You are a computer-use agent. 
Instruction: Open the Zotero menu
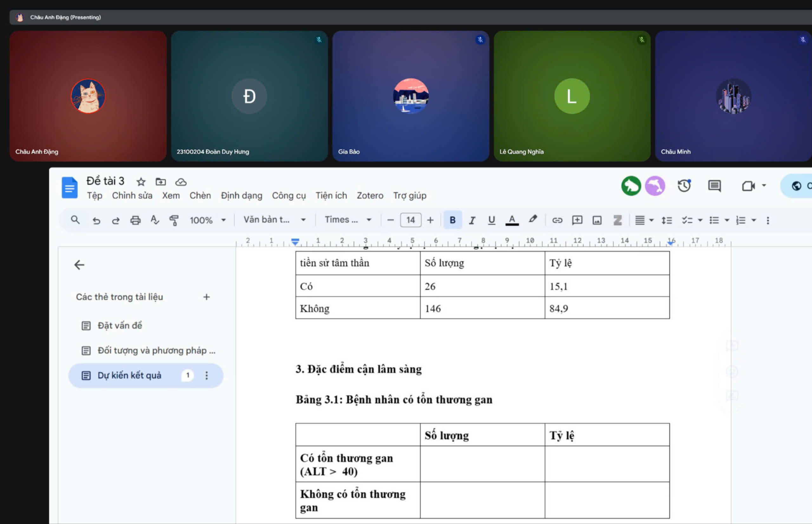[370, 196]
